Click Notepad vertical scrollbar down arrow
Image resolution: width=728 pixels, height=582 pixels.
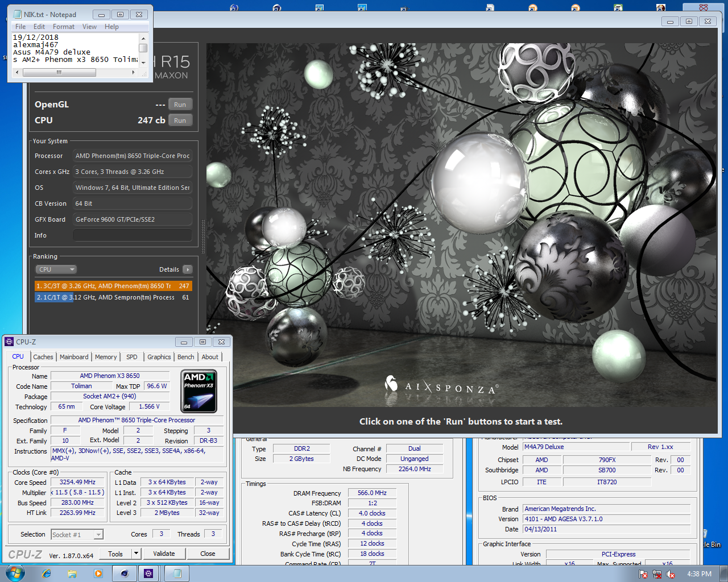click(143, 63)
